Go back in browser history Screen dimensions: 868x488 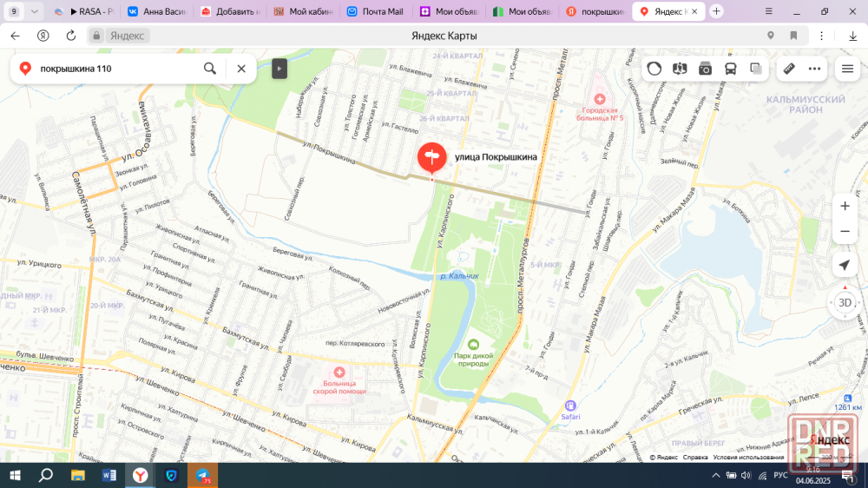15,36
